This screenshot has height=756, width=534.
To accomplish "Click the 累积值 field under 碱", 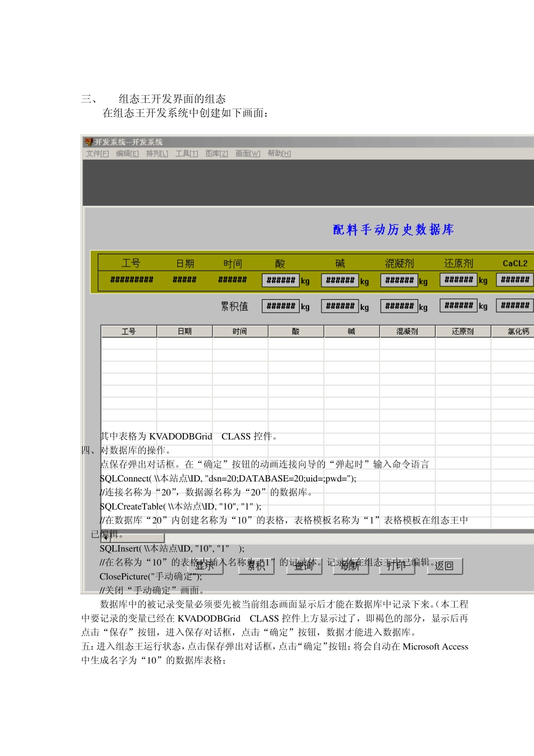I will click(340, 306).
